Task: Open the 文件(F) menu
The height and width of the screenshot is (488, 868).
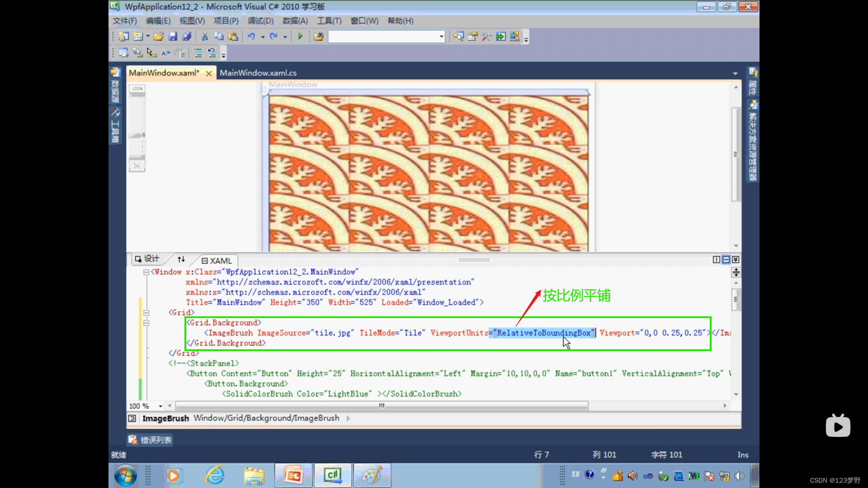Action: [125, 21]
